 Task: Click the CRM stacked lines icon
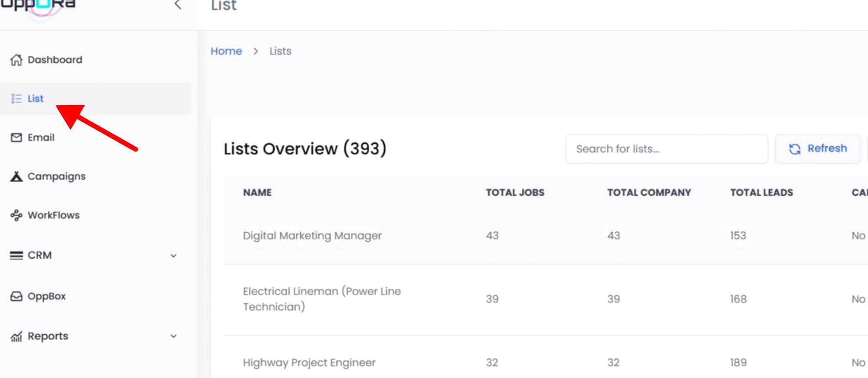16,256
